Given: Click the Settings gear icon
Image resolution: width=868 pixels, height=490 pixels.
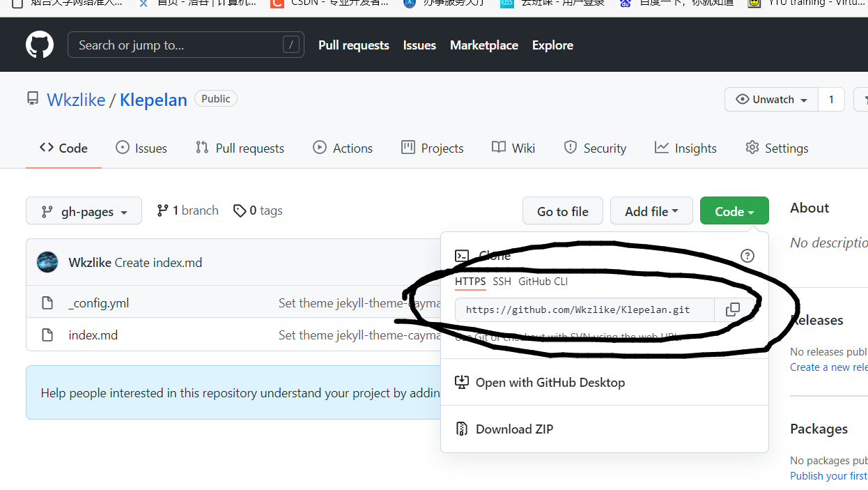Looking at the screenshot, I should coord(752,147).
